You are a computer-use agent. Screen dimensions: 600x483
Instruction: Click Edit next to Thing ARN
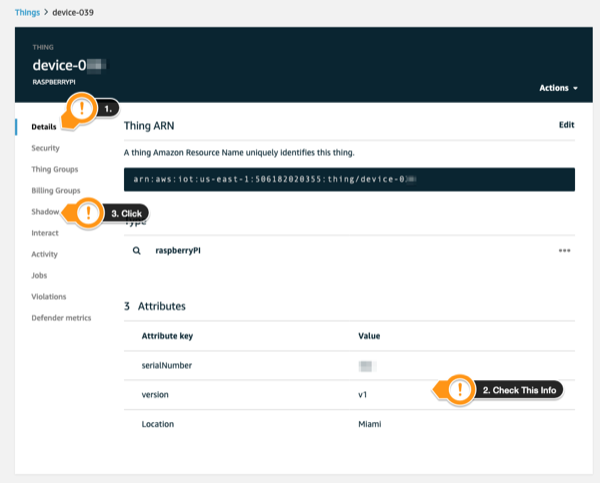566,125
